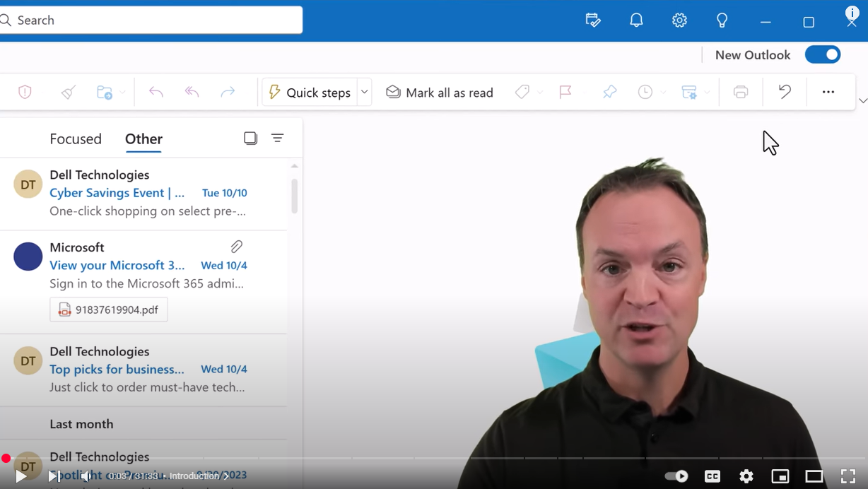The image size is (868, 489).
Task: Click "Just click to order must-have tech..." preview
Action: 148,387
